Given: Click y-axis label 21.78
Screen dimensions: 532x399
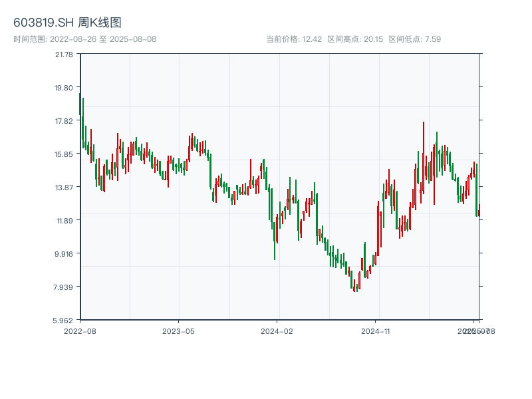Looking at the screenshot, I should tap(64, 55).
